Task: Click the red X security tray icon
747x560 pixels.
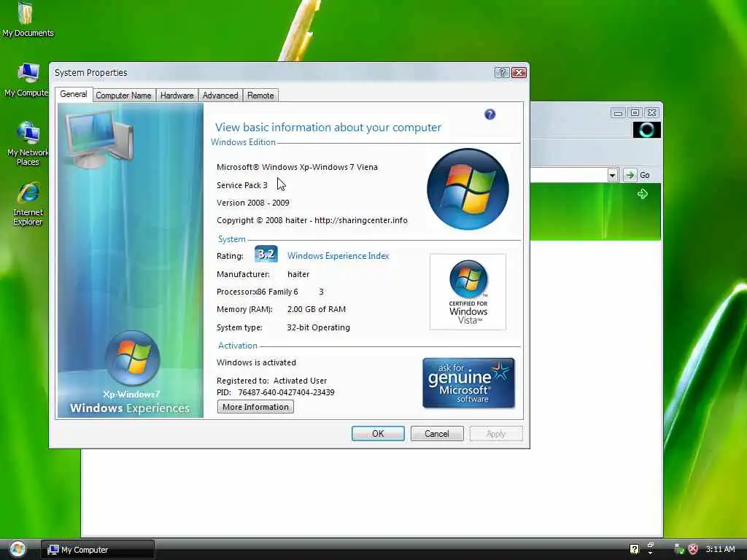Action: pyautogui.click(x=693, y=549)
